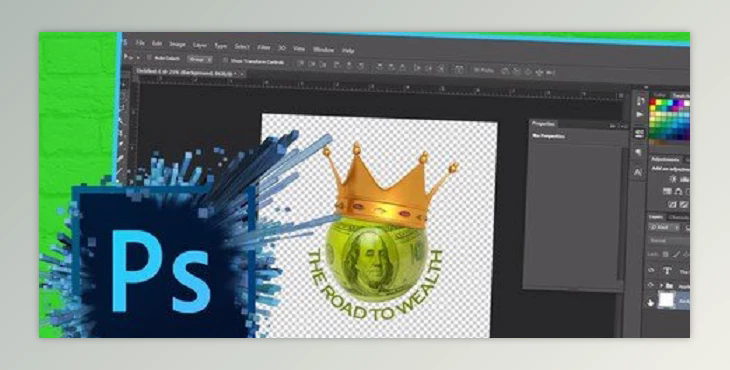This screenshot has width=730, height=370.
Task: Add a Hue/Saturation adjustment icon
Action: tap(667, 191)
